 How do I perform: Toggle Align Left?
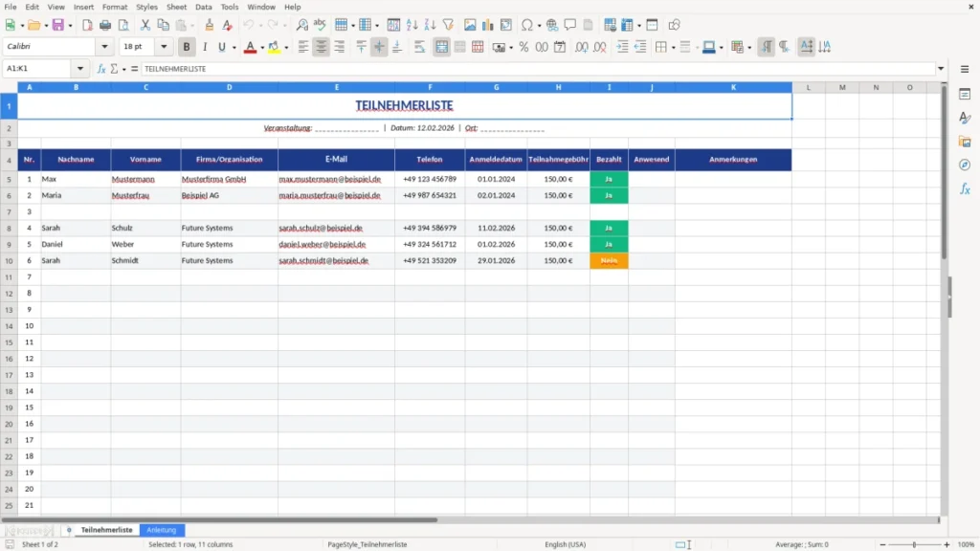coord(303,47)
